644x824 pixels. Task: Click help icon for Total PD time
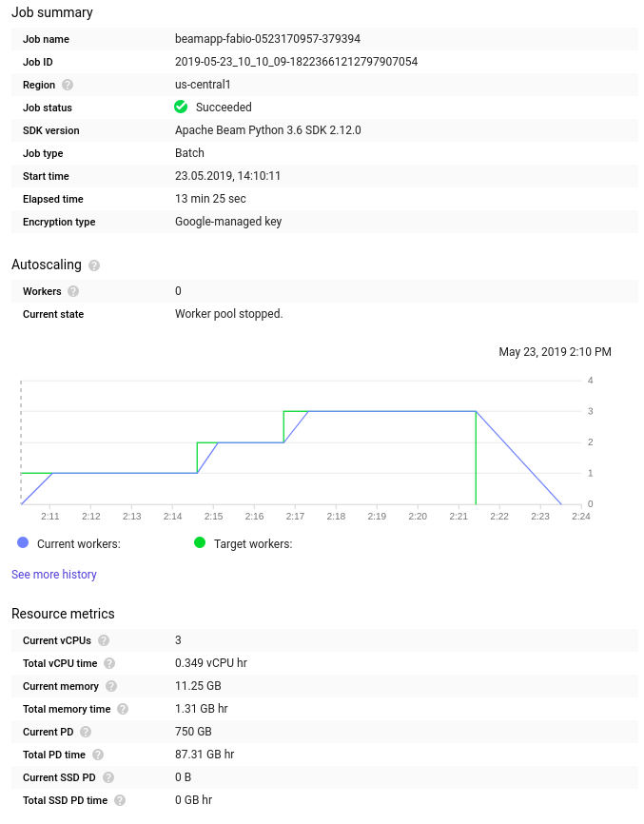[98, 755]
